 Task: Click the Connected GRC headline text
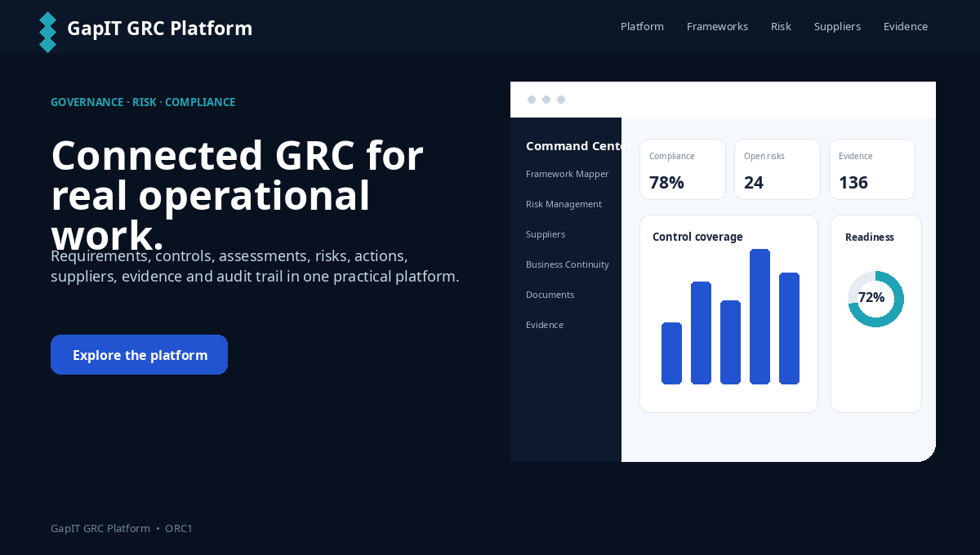point(237,196)
